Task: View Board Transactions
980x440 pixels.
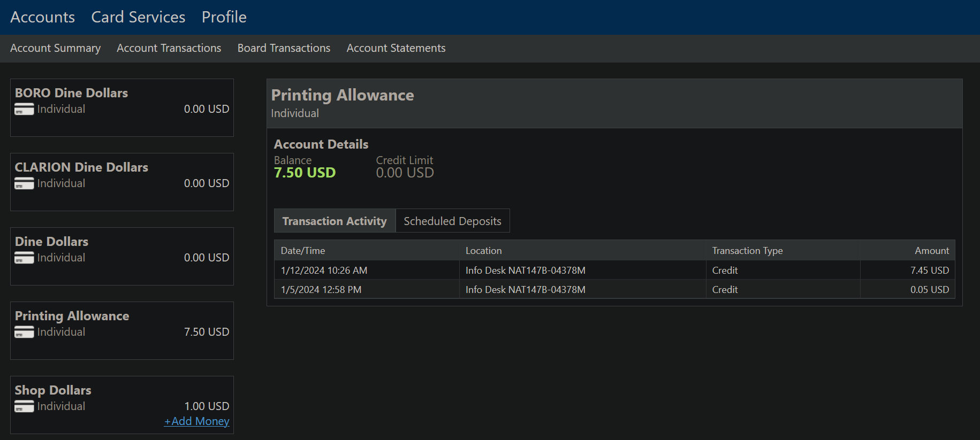Action: [x=284, y=48]
